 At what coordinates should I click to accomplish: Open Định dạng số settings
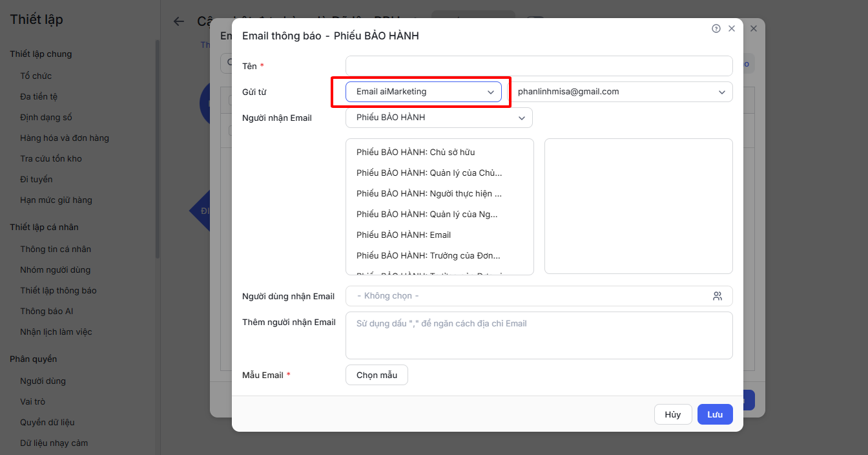click(46, 118)
